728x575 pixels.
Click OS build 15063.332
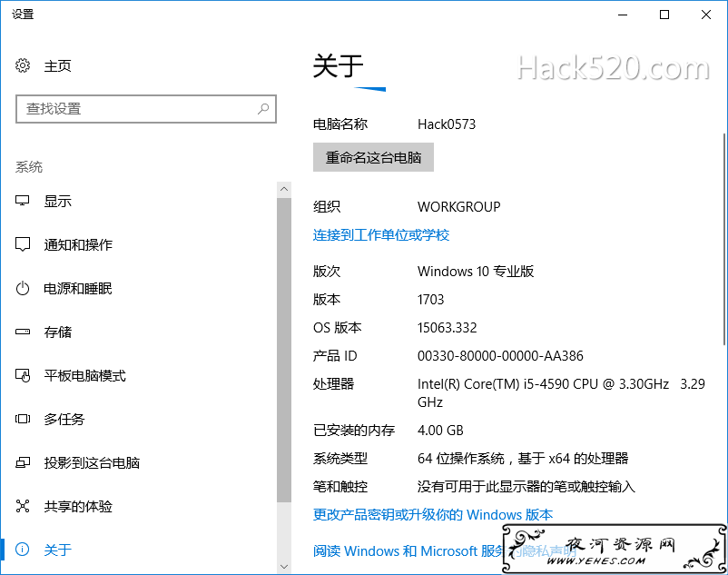coord(448,328)
